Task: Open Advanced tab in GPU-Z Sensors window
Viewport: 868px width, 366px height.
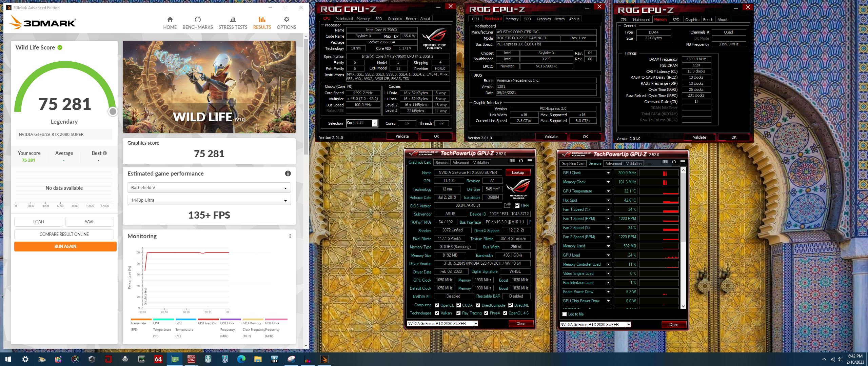Action: (614, 164)
